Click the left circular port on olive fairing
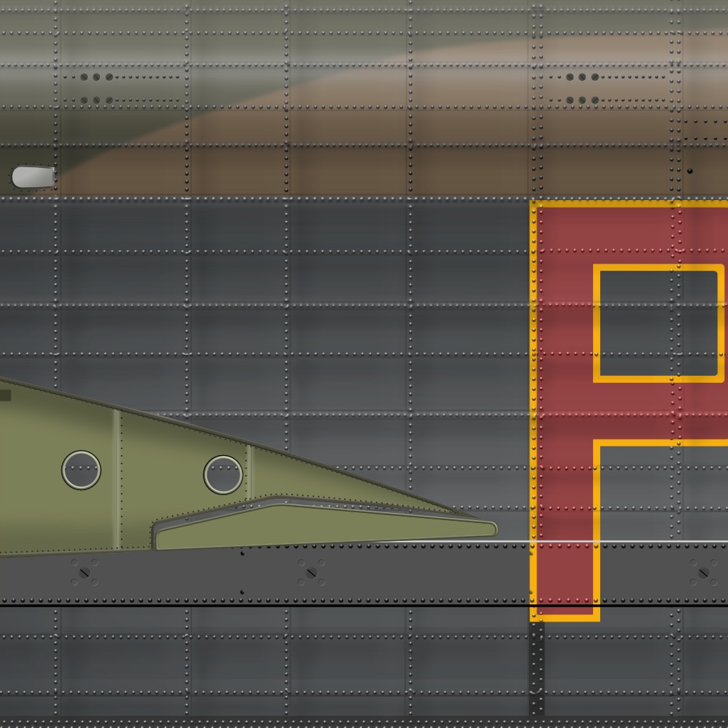Screen dimensions: 728x728 pos(81,470)
